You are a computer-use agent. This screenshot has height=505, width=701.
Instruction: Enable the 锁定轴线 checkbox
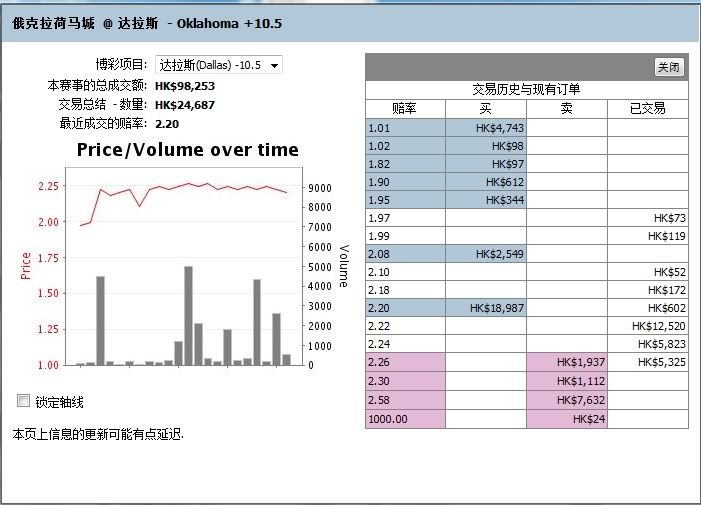(24, 401)
